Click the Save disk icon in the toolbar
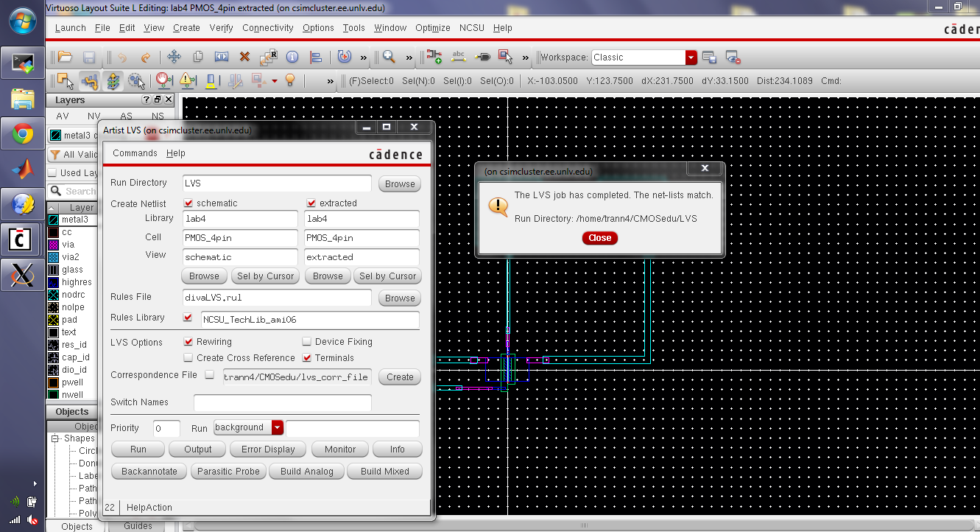The height and width of the screenshot is (532, 980). pos(89,57)
